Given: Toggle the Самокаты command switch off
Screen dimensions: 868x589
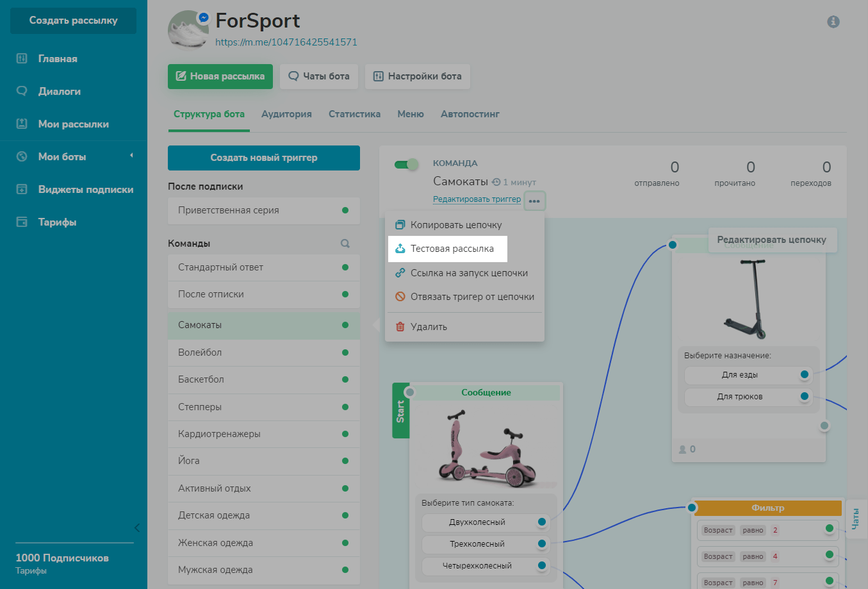Looking at the screenshot, I should point(406,165).
